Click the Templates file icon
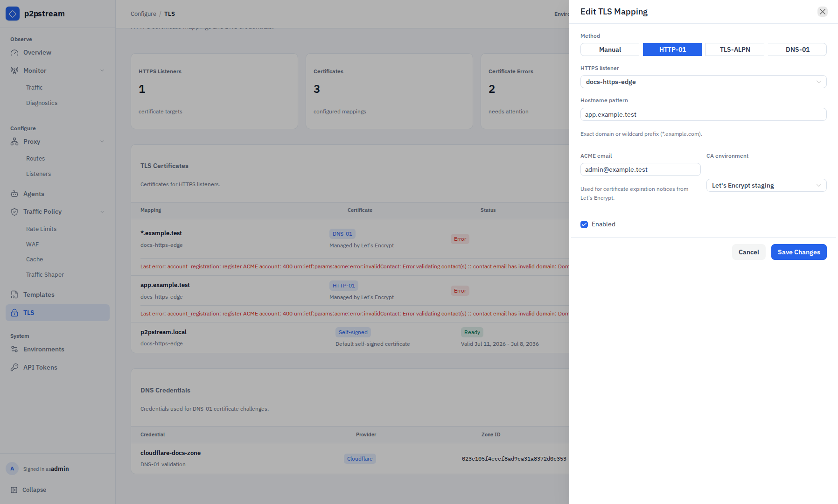This screenshot has width=838, height=504. pos(14,294)
